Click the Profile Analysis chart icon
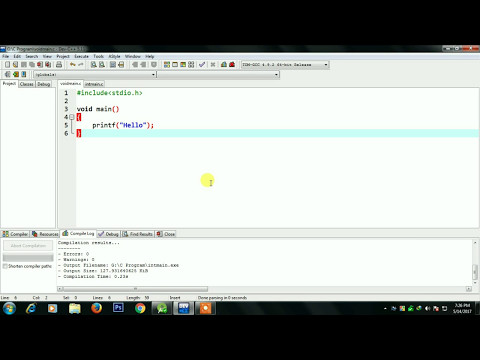 [x=224, y=65]
